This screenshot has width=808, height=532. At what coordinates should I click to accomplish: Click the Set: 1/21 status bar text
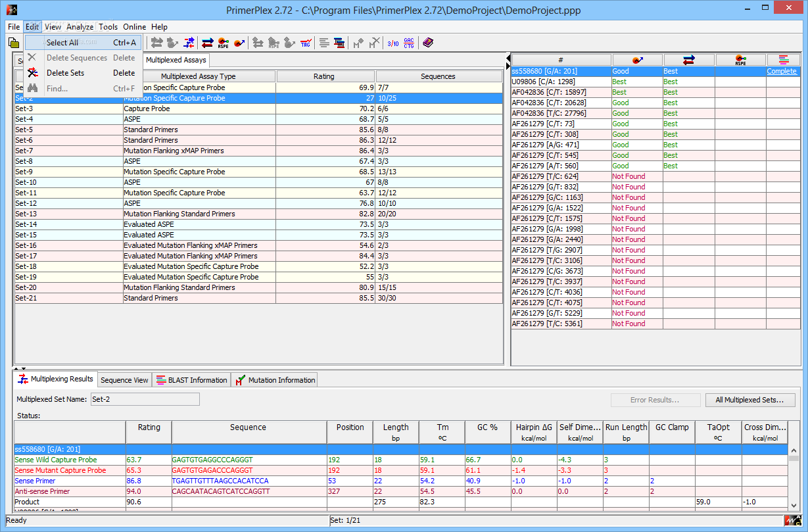click(346, 520)
